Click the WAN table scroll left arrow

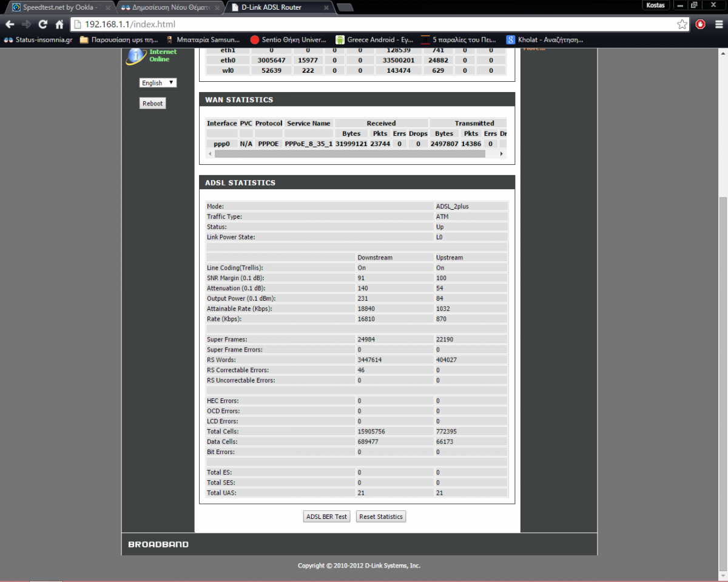(x=210, y=154)
